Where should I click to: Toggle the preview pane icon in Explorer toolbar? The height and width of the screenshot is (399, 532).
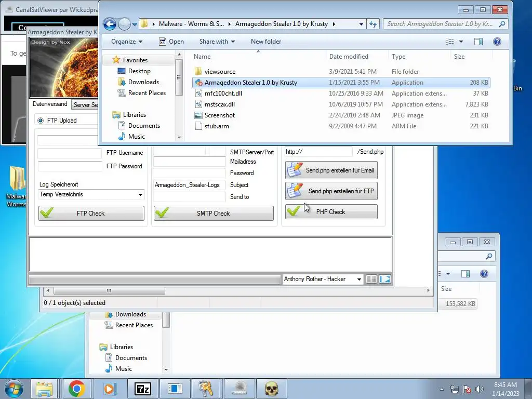pos(478,42)
